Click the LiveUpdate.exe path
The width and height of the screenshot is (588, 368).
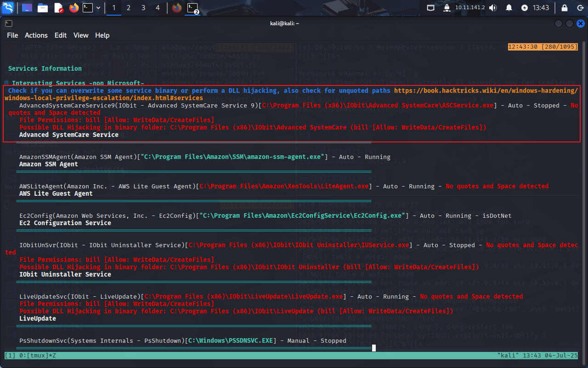(x=243, y=296)
